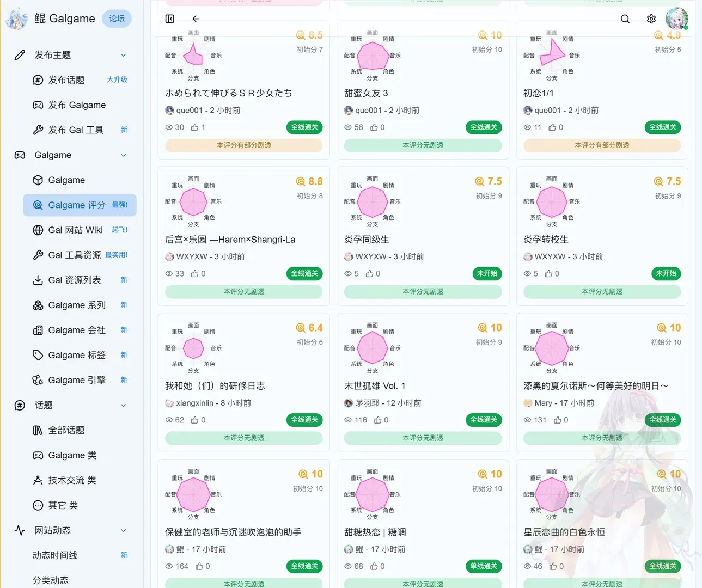Click the globe icon beside Gal 网站 Wiki
The height and width of the screenshot is (588, 702).
(38, 230)
